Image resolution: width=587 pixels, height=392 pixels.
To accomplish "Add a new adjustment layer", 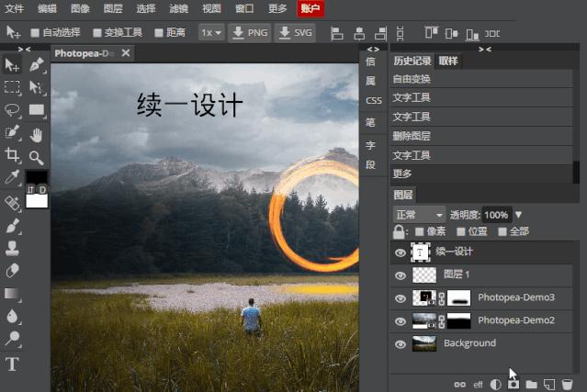I will 496,385.
